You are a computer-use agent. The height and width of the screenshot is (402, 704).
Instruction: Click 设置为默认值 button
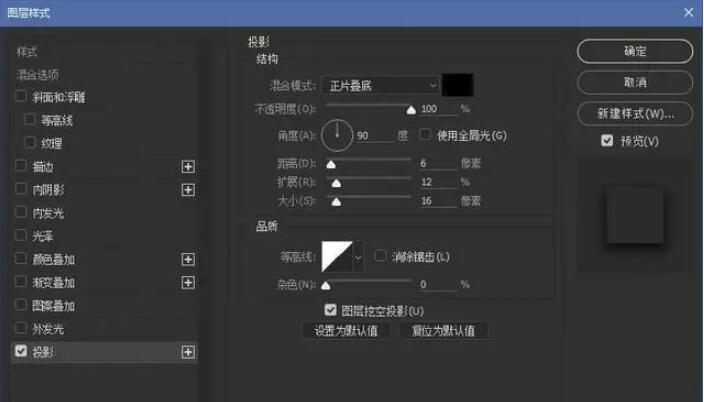pos(346,331)
